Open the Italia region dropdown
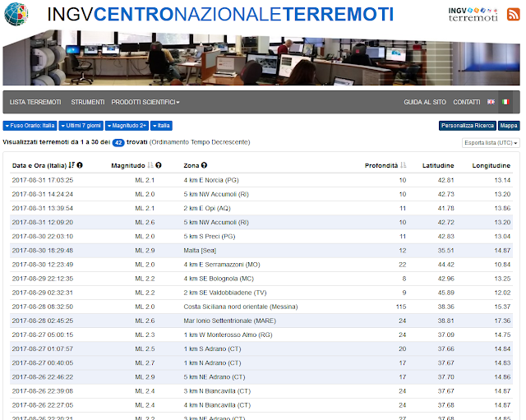 coord(161,126)
